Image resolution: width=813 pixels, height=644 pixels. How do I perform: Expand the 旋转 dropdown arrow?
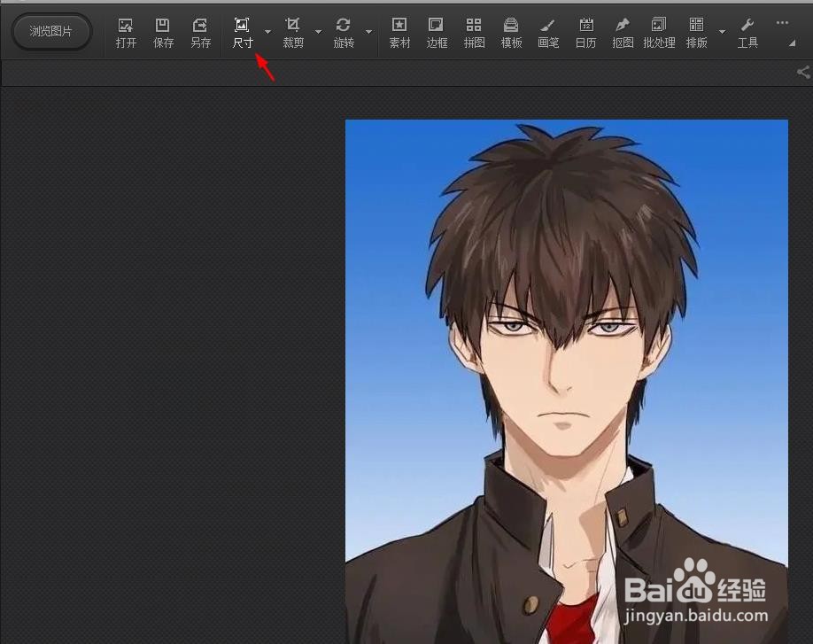[368, 32]
